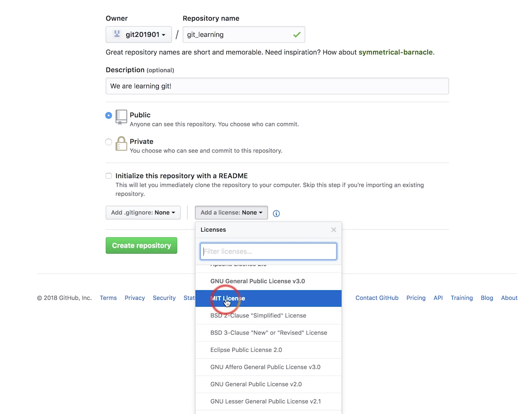This screenshot has width=532, height=414.
Task: Click the Description text field
Action: [277, 86]
